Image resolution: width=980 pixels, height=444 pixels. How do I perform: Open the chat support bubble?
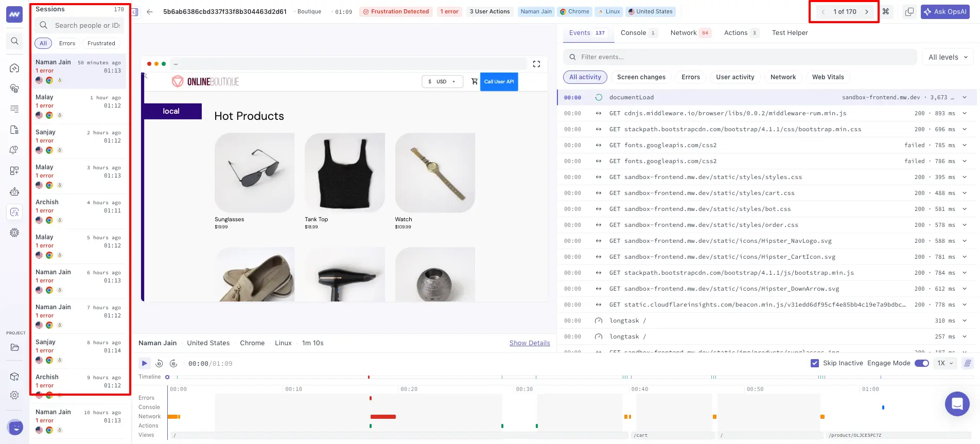(957, 404)
